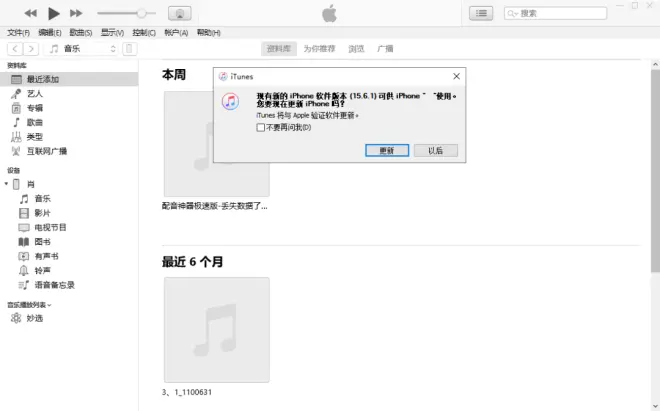This screenshot has width=660, height=411.
Task: Open the 控制(C) menu
Action: coord(144,32)
